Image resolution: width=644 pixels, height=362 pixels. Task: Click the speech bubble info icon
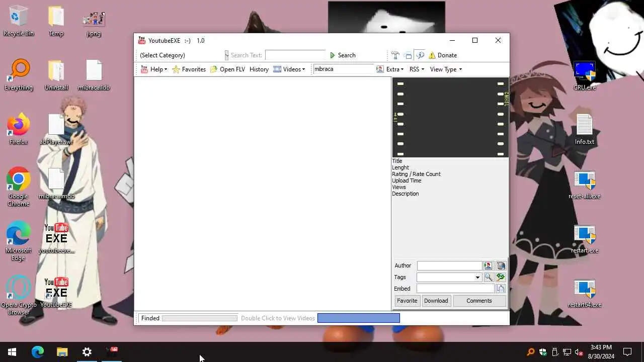pyautogui.click(x=420, y=55)
